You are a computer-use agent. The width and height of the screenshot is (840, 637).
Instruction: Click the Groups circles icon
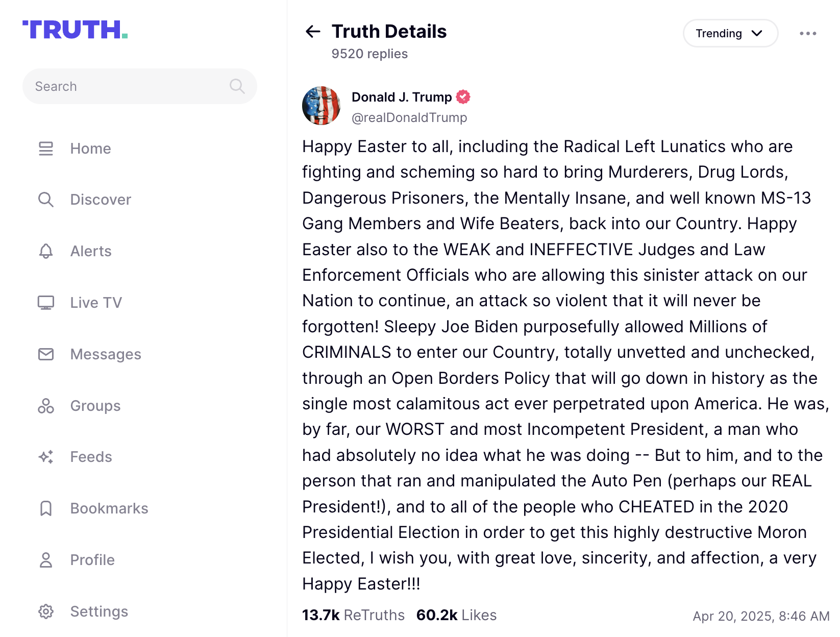tap(46, 406)
